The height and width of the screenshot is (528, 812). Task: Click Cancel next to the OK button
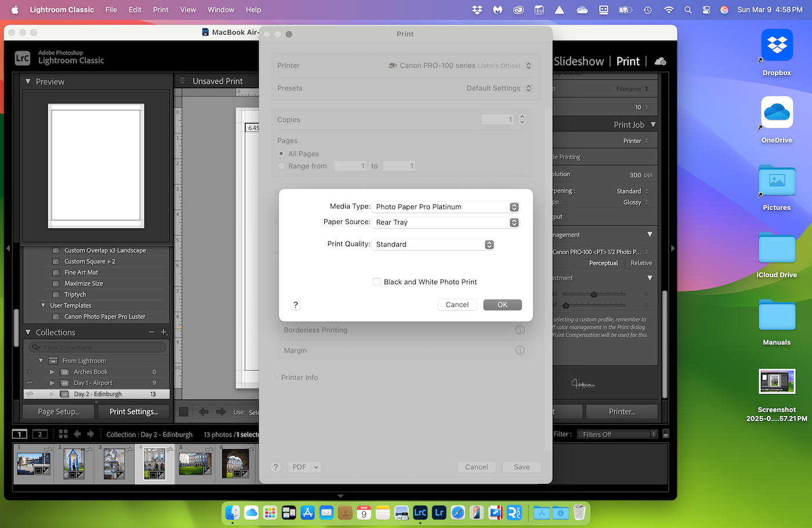pos(457,305)
